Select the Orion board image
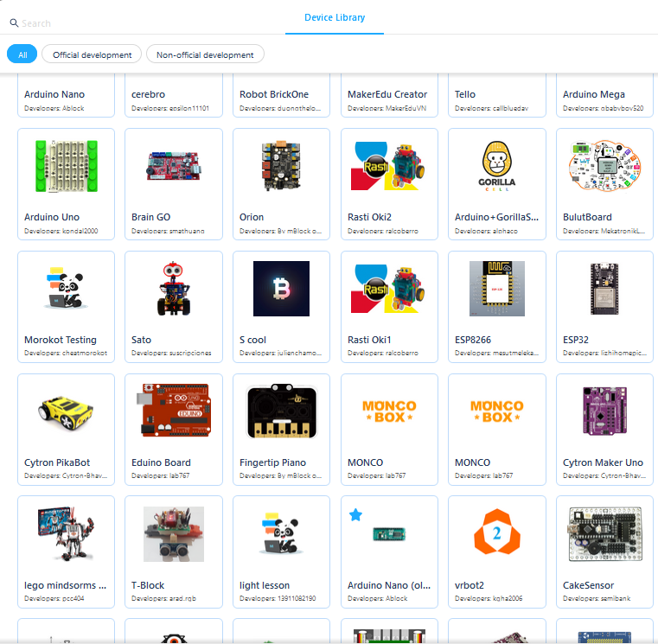658x644 pixels. (281, 166)
